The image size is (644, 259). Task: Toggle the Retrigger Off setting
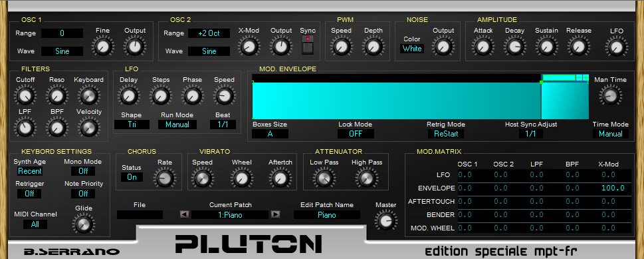pos(29,193)
